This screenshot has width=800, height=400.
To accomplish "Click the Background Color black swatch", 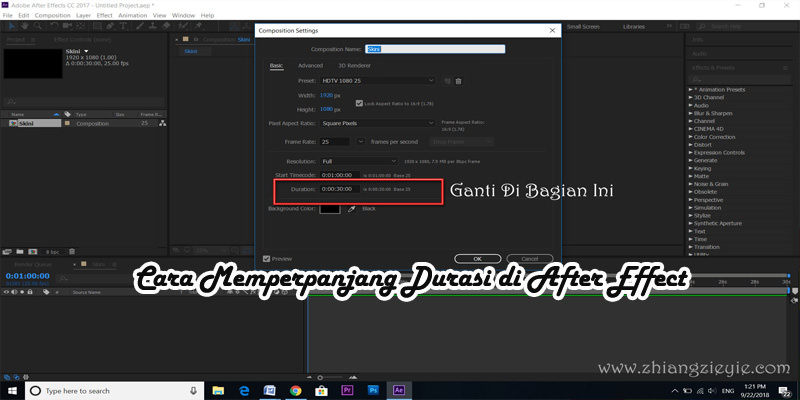I will (x=330, y=209).
